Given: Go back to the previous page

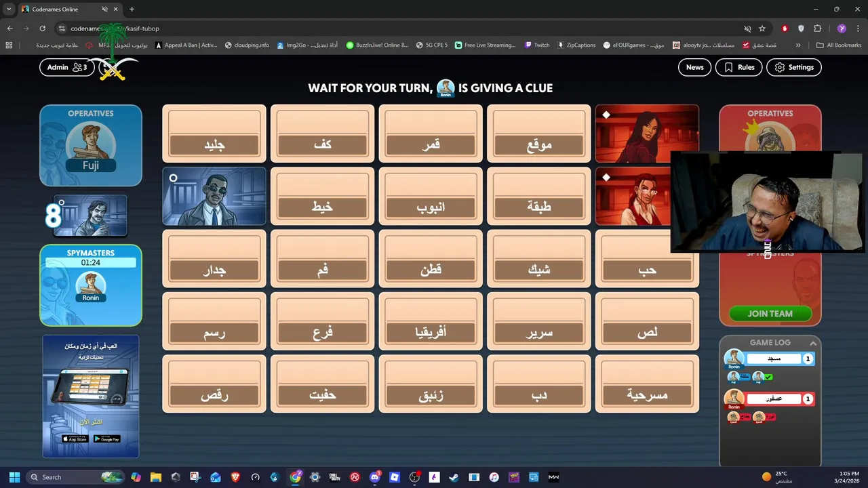Looking at the screenshot, I should coord(9,28).
